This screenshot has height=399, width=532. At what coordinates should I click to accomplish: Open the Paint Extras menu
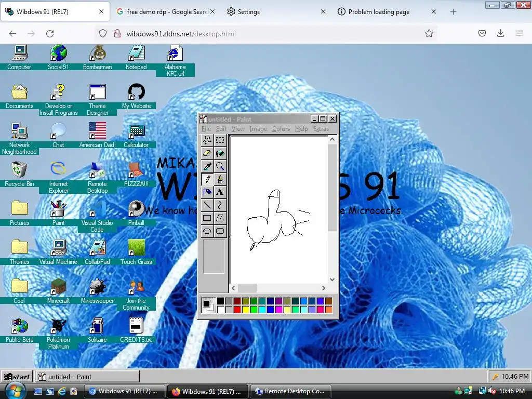[x=321, y=129]
